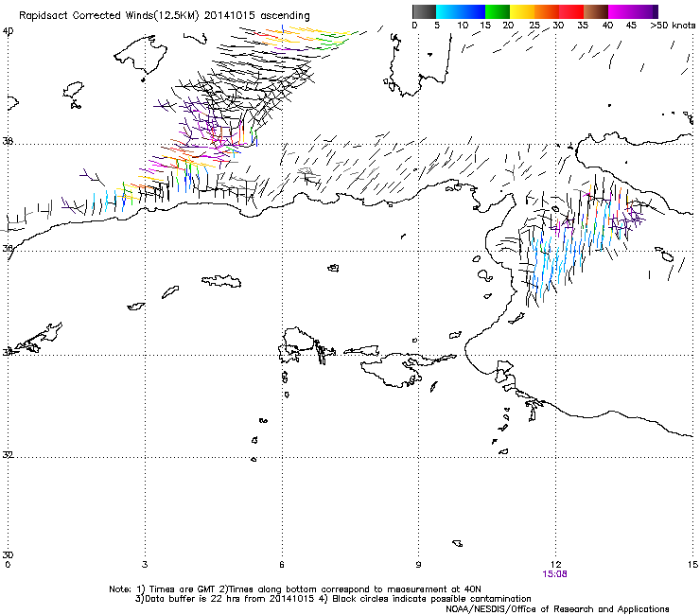Image resolution: width=700 pixels, height=615 pixels.
Task: Click the longitude label 9 on bottom axis
Action: (x=418, y=565)
